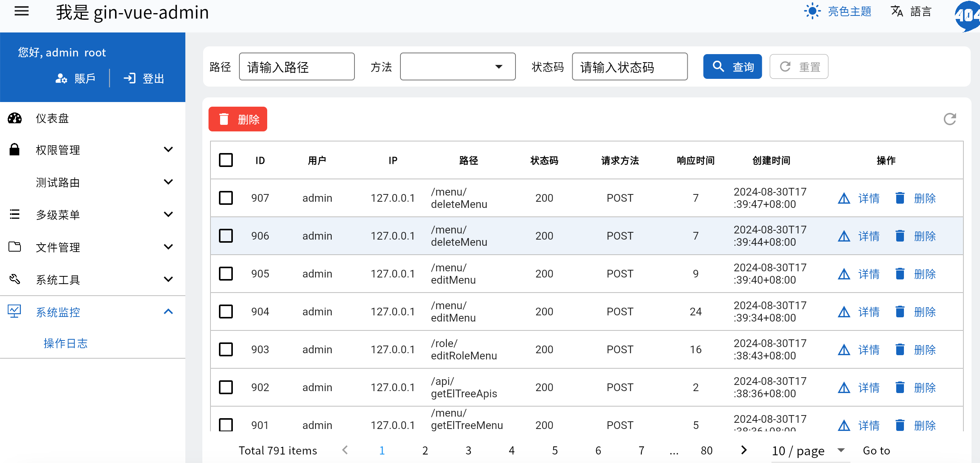Open the hamburger menu icon

click(x=22, y=11)
